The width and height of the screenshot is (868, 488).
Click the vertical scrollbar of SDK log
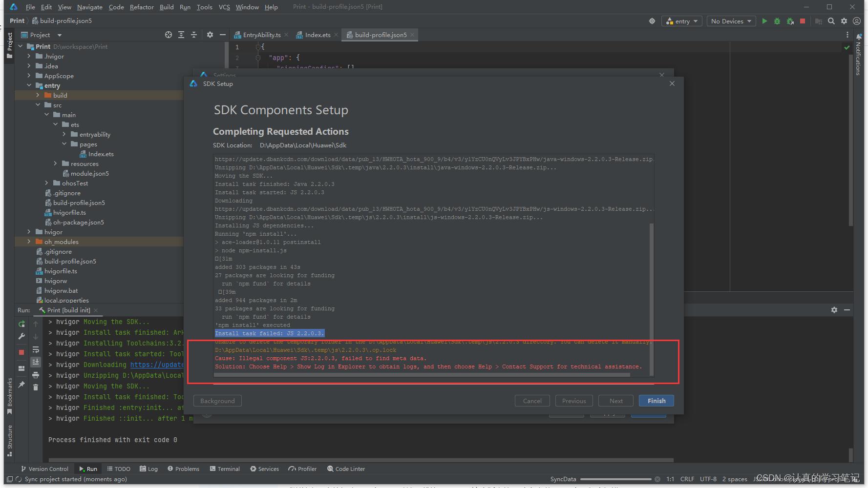click(x=652, y=299)
